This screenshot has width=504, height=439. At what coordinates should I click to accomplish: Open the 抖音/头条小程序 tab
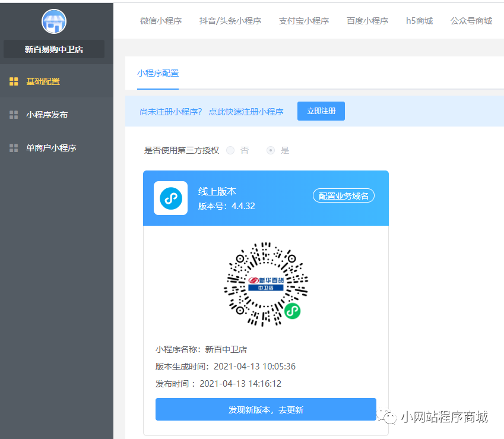[x=230, y=21]
